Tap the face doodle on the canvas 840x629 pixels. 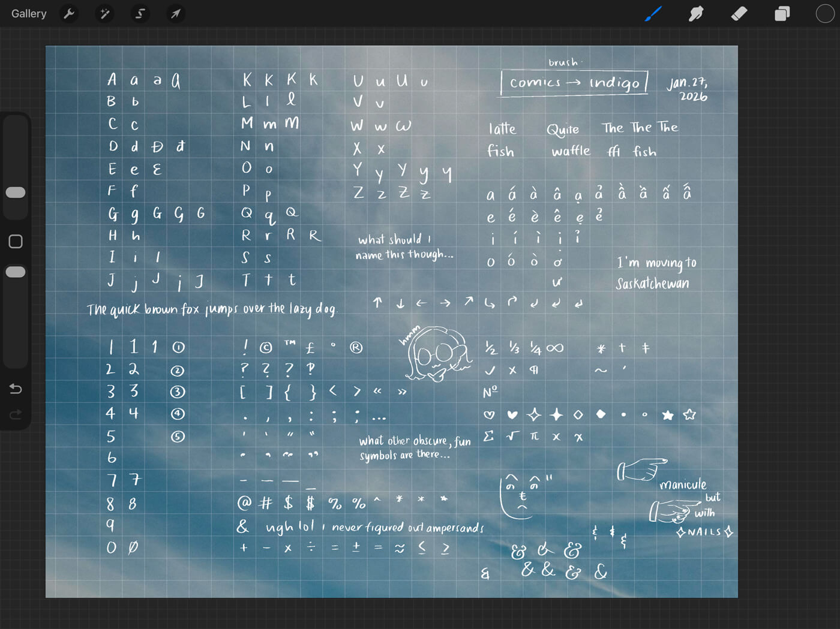pos(437,354)
